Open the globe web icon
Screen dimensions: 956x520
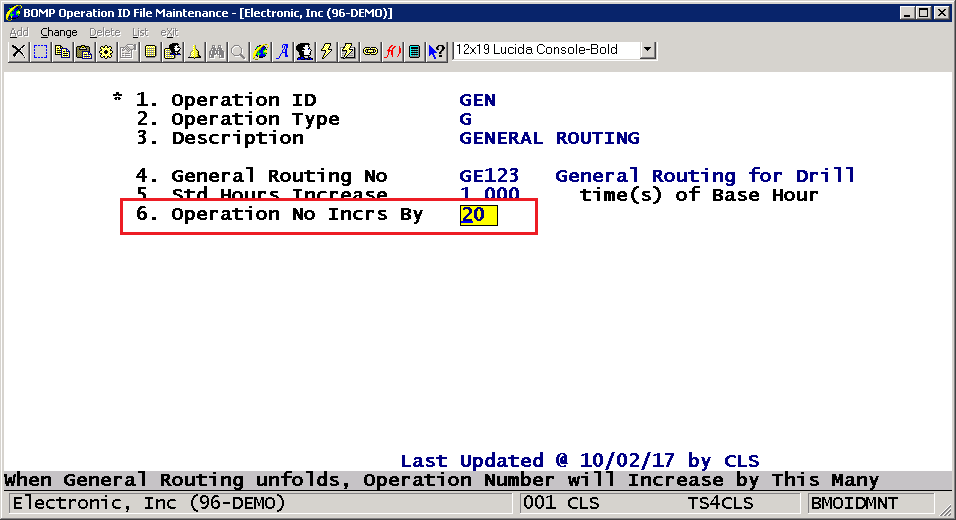point(260,52)
